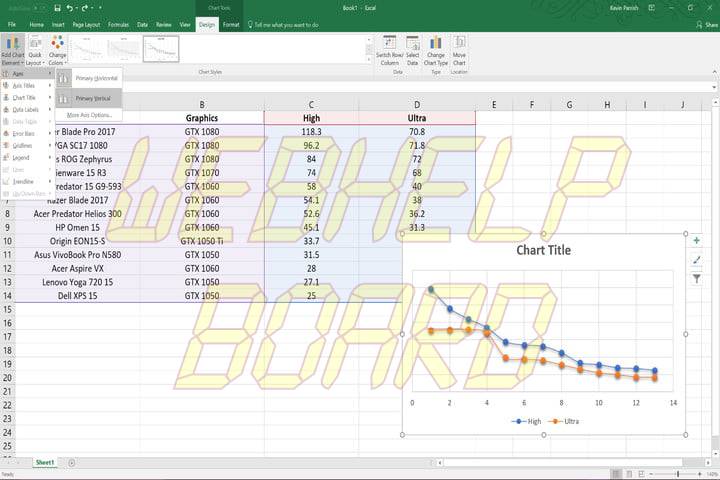Switch to the Insert ribbon tab

(x=58, y=24)
